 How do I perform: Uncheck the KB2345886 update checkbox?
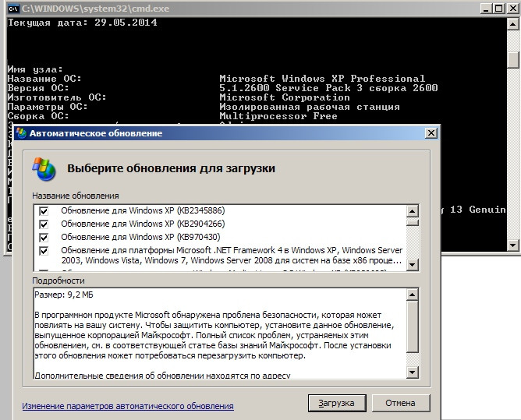click(x=44, y=211)
